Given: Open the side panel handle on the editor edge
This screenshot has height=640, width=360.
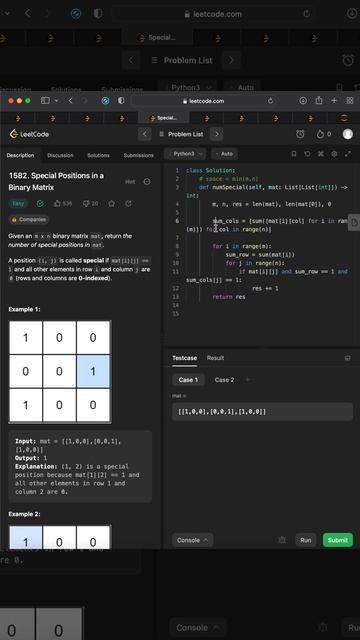Looking at the screenshot, I should [x=353, y=222].
